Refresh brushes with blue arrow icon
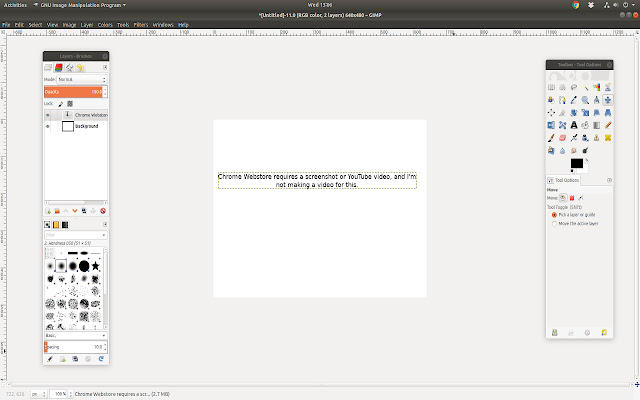 click(101, 359)
